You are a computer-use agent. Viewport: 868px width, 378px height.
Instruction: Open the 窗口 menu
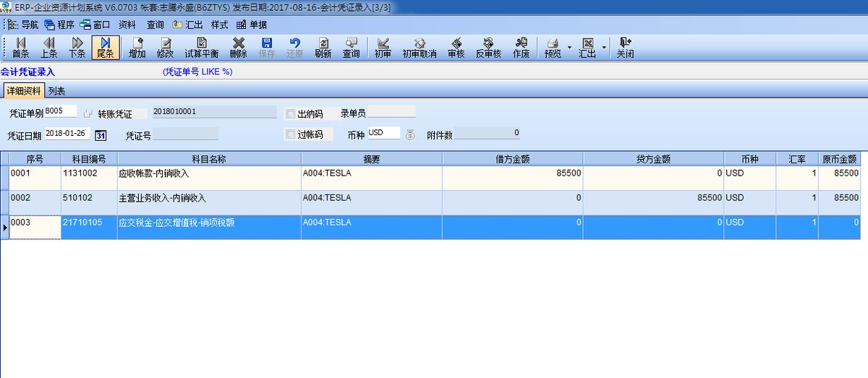click(95, 24)
